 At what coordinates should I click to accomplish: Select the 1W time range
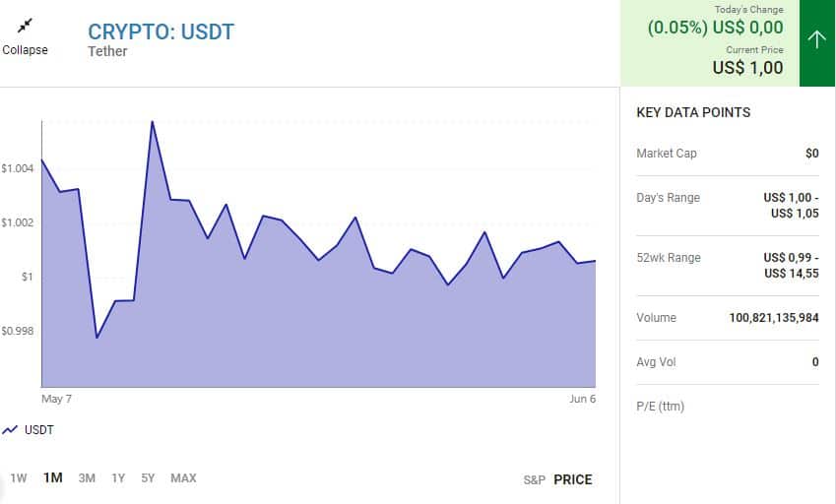tap(19, 478)
